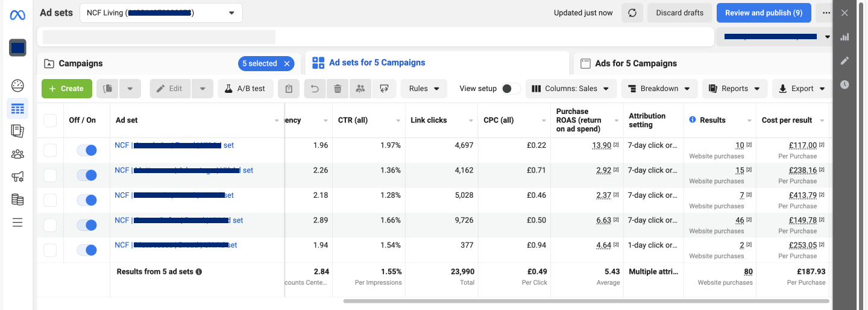
Task: Check the select-all checkbox in table header
Action: coord(50,121)
